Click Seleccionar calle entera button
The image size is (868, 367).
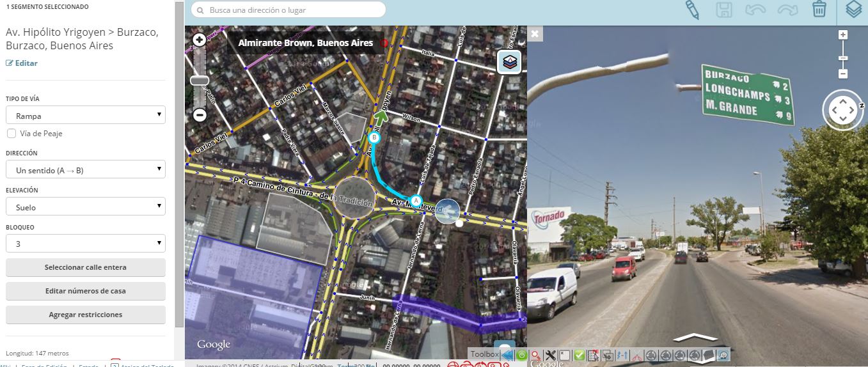(86, 267)
